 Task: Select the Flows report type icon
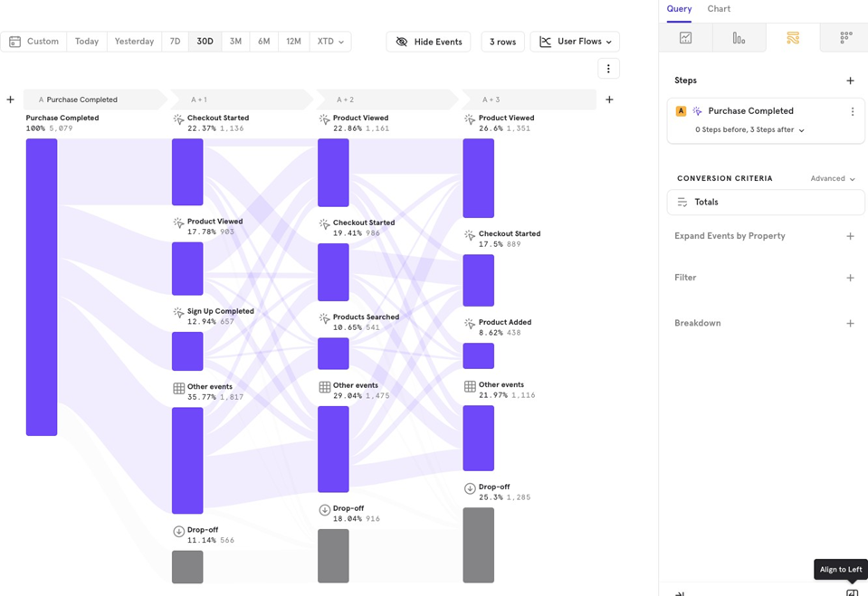click(x=793, y=38)
